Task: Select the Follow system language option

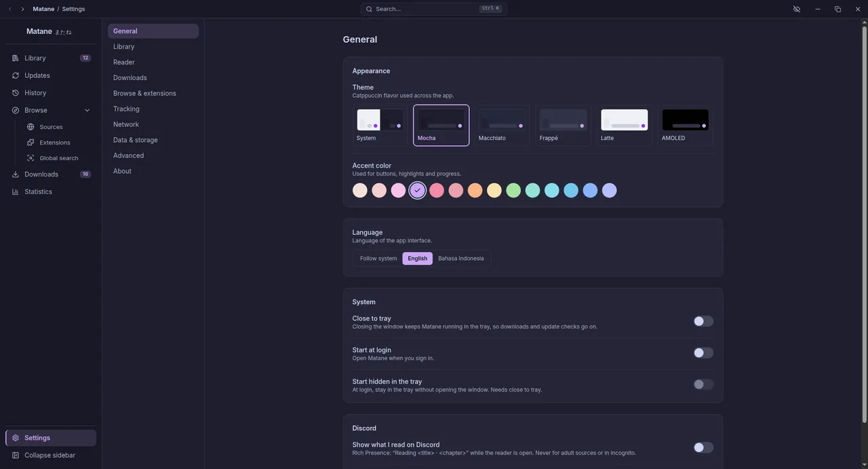Action: [378, 259]
